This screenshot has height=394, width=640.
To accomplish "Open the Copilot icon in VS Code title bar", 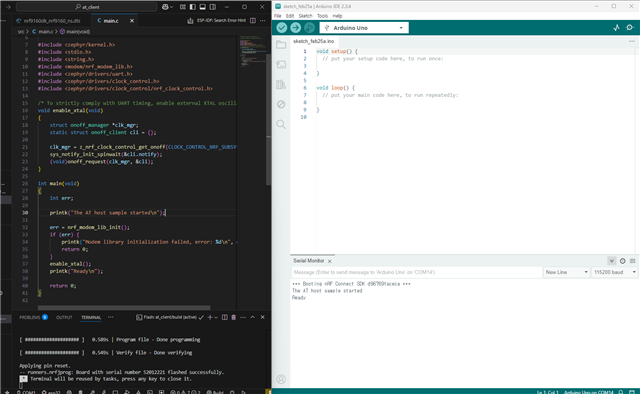I will (x=164, y=7).
